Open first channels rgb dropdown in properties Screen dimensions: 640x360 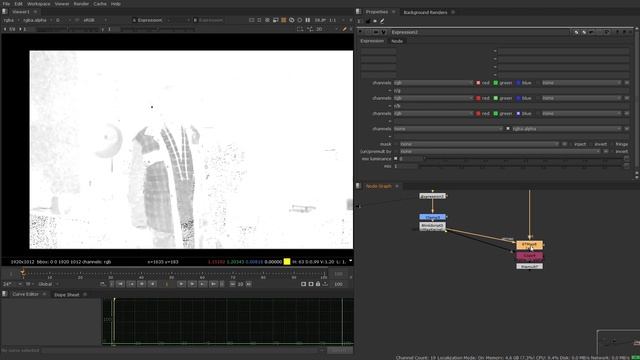click(x=433, y=83)
